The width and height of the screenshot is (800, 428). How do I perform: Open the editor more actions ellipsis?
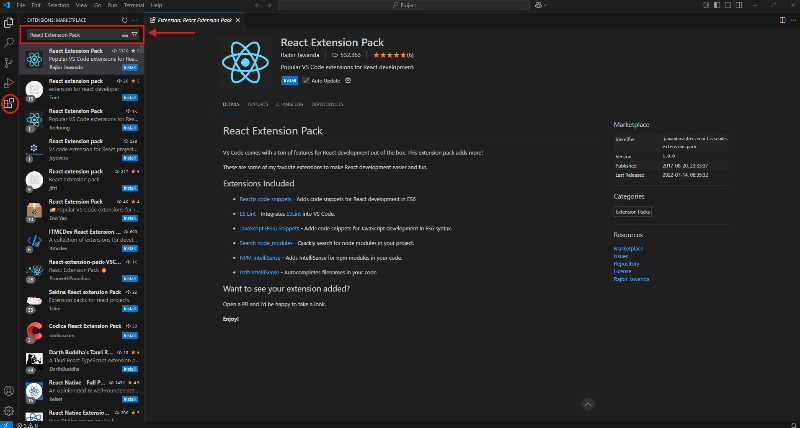tap(792, 20)
